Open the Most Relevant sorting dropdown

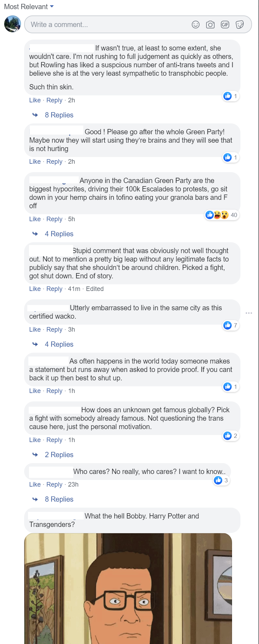tap(29, 7)
